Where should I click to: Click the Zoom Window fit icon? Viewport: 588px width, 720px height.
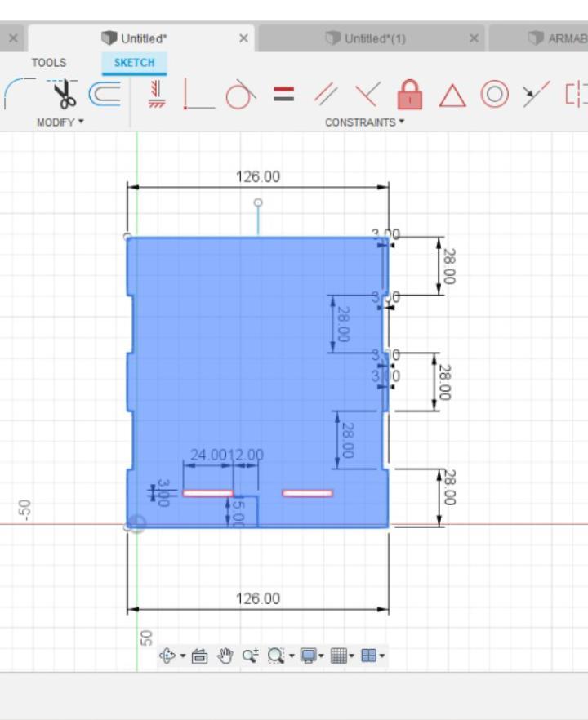click(x=276, y=656)
